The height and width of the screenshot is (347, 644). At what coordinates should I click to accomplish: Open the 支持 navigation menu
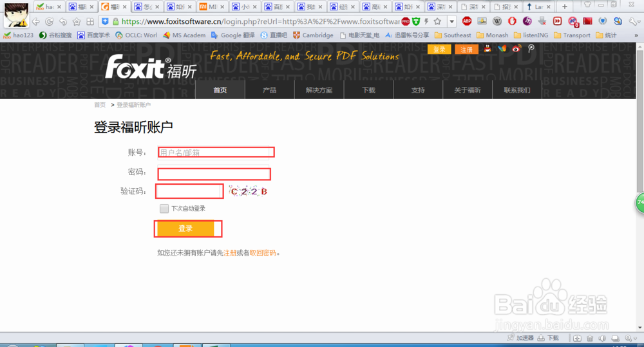pyautogui.click(x=418, y=90)
